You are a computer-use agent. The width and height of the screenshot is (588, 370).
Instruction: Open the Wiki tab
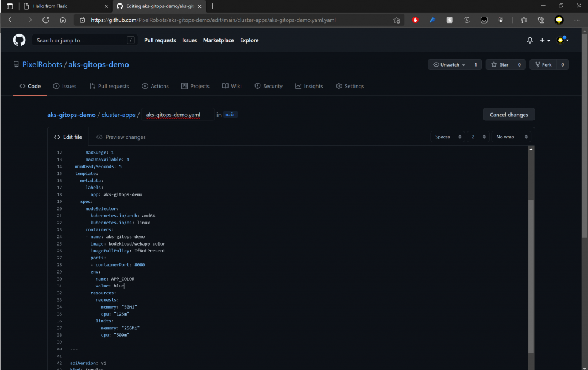pos(232,86)
